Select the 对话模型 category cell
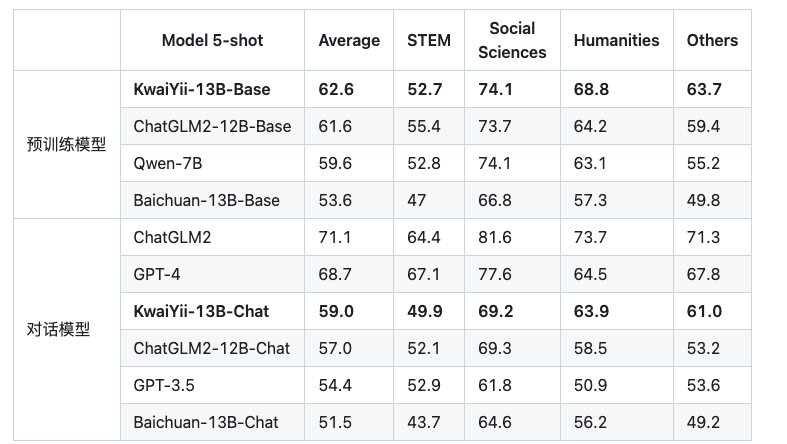Screen dimensions: 787x444 [67, 330]
